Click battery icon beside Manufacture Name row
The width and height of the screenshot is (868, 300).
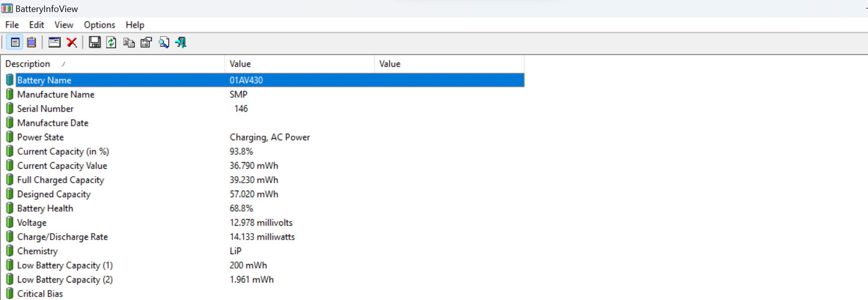pyautogui.click(x=9, y=94)
